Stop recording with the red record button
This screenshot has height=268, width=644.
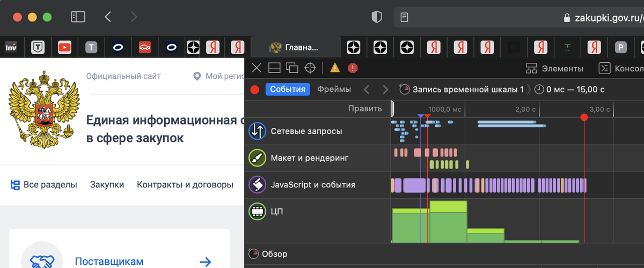click(x=255, y=90)
